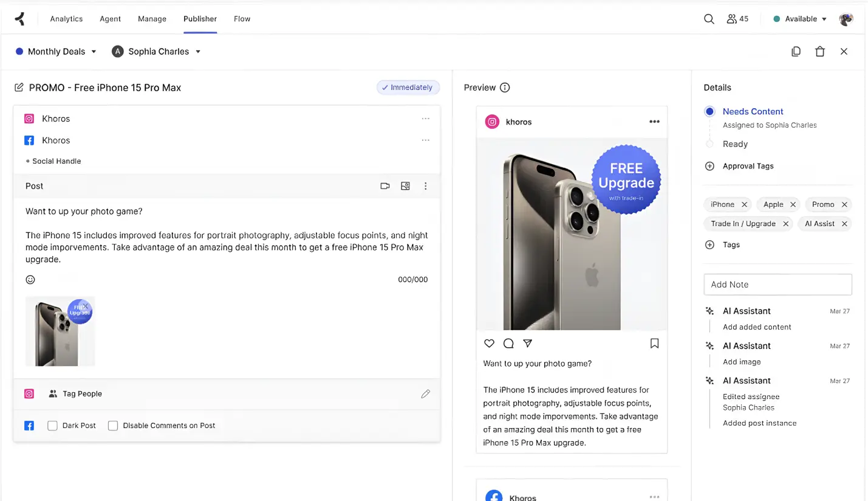The width and height of the screenshot is (868, 501).
Task: Check Disable Comments on Post
Action: 112,426
